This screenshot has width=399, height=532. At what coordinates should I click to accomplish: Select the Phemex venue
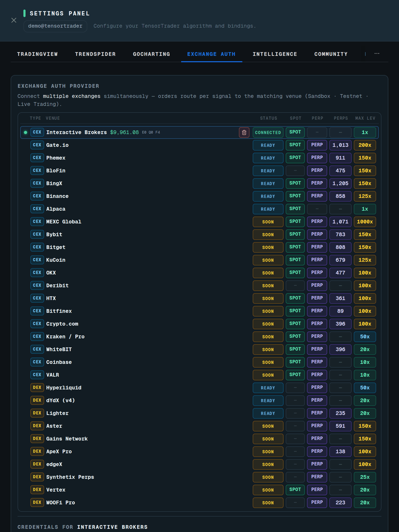pos(199,158)
